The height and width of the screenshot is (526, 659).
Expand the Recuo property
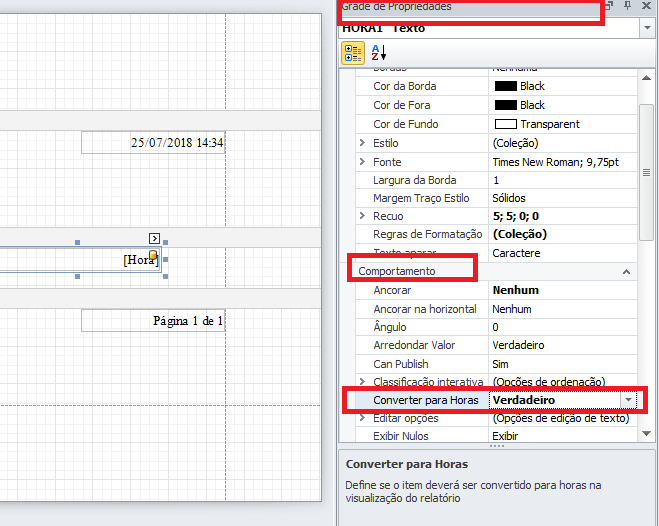tap(362, 216)
